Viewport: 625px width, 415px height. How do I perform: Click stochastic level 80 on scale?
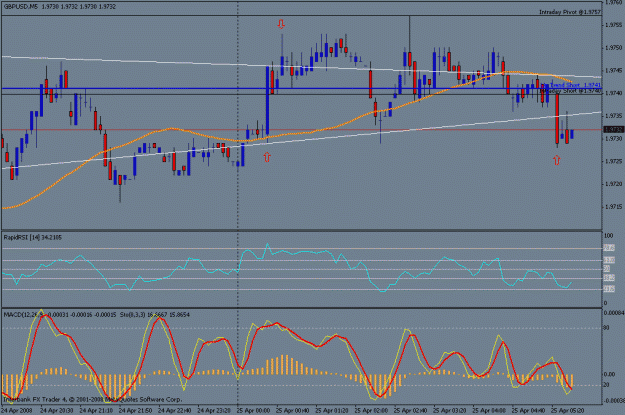point(607,328)
